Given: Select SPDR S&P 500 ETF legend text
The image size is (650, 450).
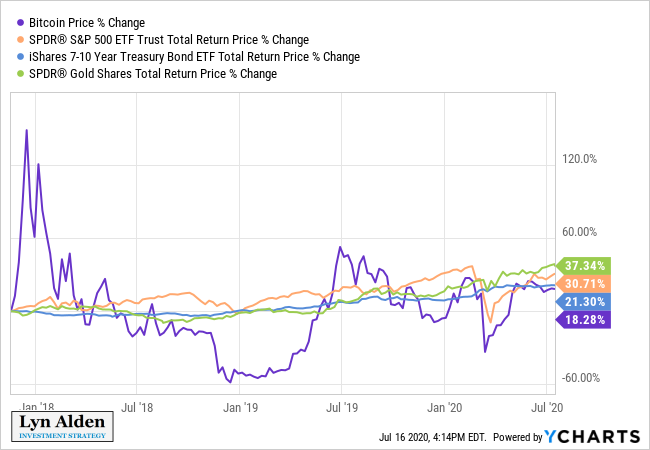Looking at the screenshot, I should point(169,39).
